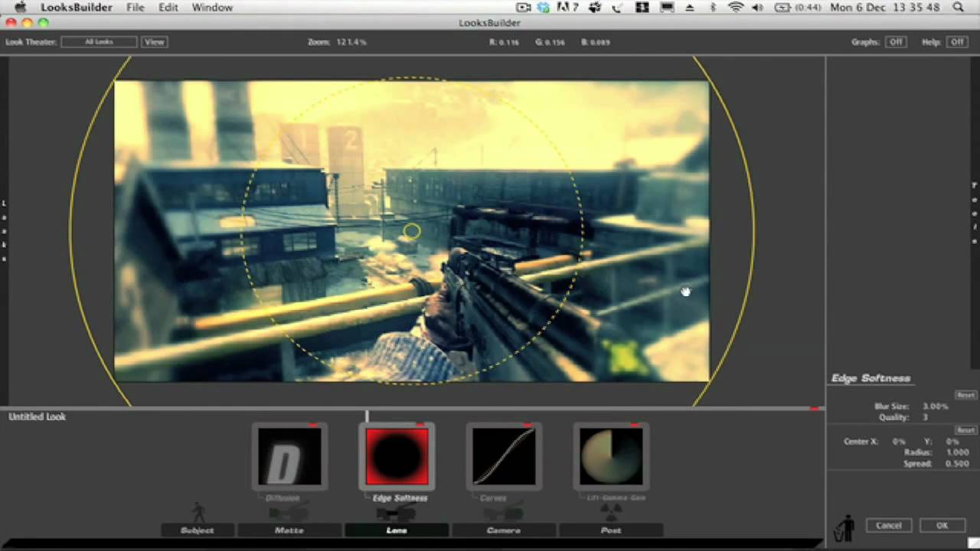Click the Untitled Look name label
980x551 pixels.
point(37,417)
